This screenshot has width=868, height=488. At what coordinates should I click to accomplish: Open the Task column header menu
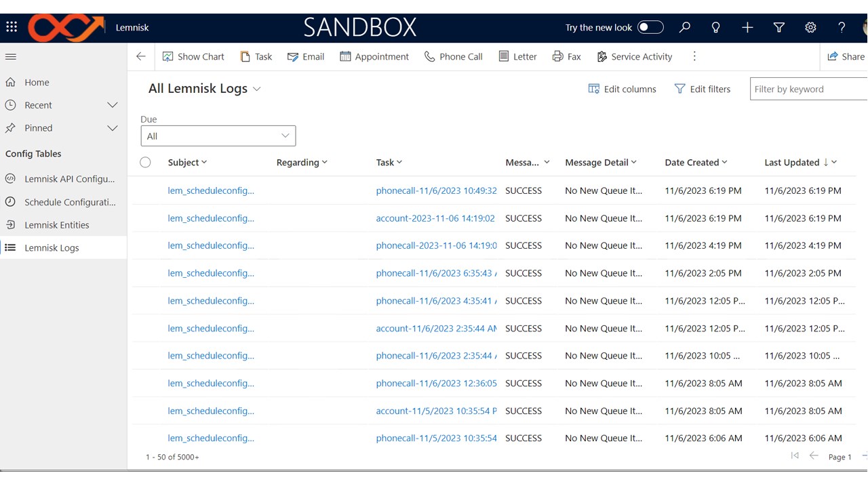pos(389,162)
